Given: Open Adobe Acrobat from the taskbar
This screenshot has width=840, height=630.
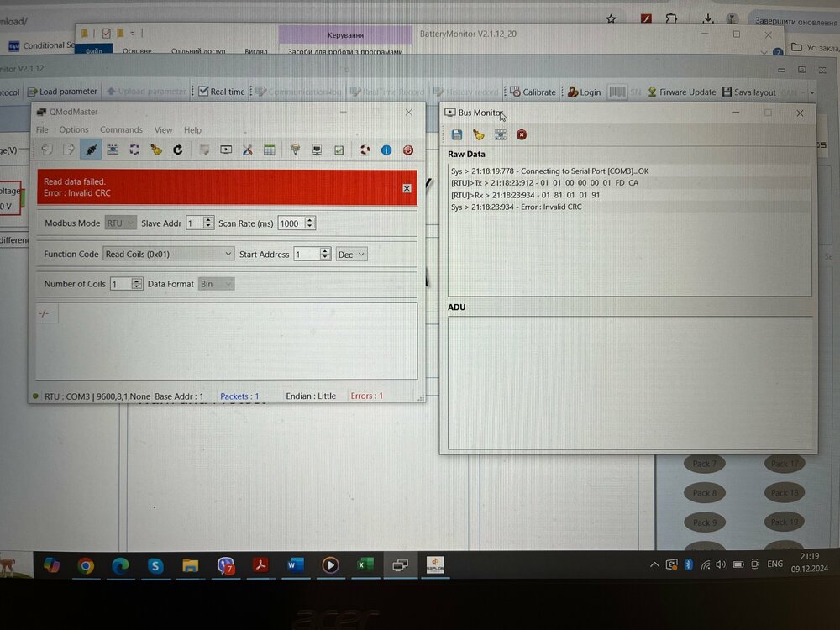Looking at the screenshot, I should click(261, 565).
